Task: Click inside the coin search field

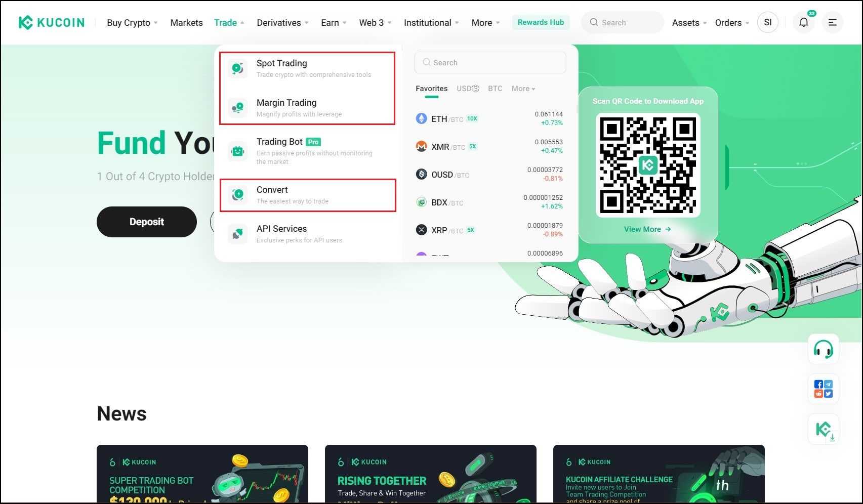Action: [x=489, y=62]
